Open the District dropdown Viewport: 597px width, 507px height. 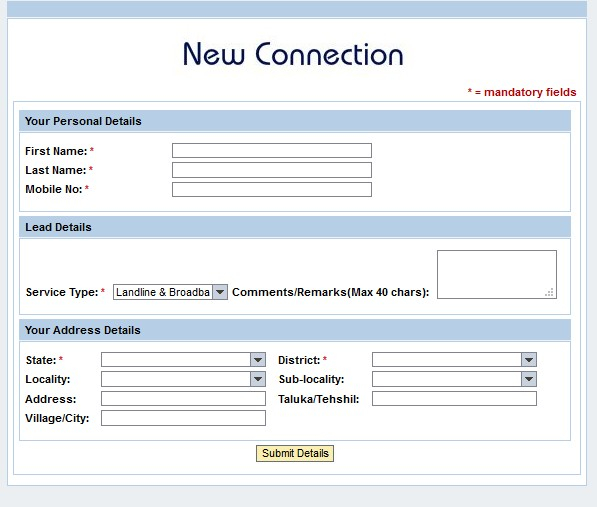click(454, 359)
